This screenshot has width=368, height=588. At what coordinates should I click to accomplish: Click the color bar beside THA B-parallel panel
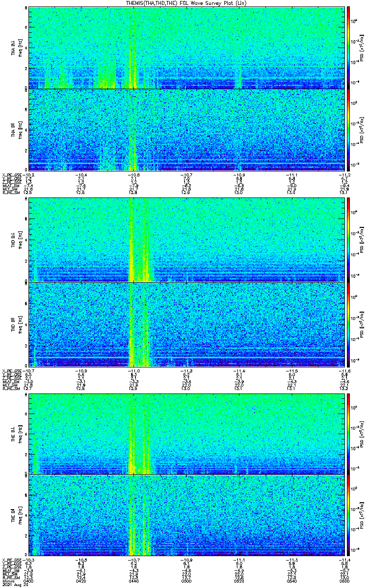click(348, 129)
